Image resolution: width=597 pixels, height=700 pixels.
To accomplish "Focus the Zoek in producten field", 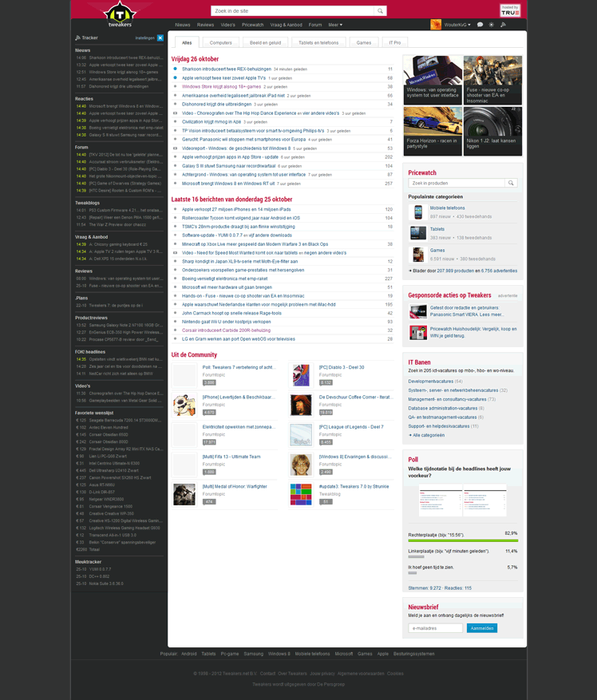I will tap(457, 183).
